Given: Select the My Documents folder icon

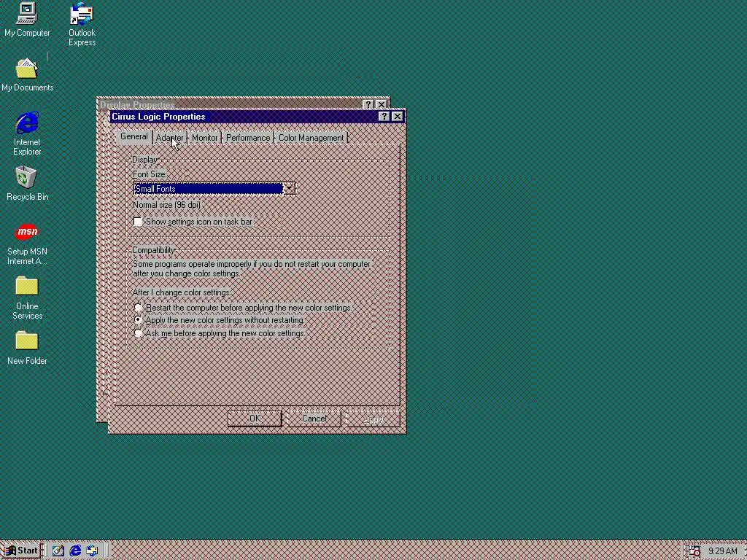Looking at the screenshot, I should 27,75.
